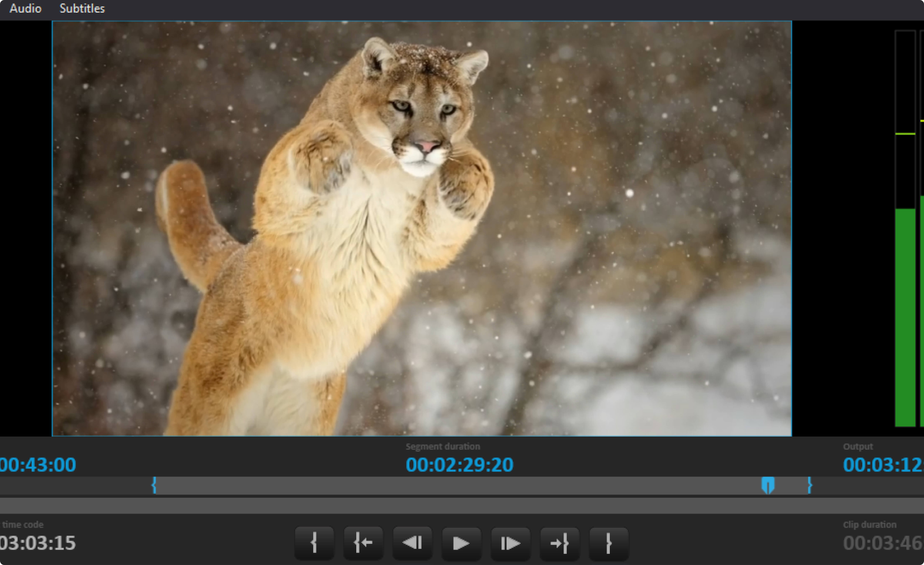The height and width of the screenshot is (565, 924).
Task: Select the segment start bracket on timeline
Action: coord(154,485)
